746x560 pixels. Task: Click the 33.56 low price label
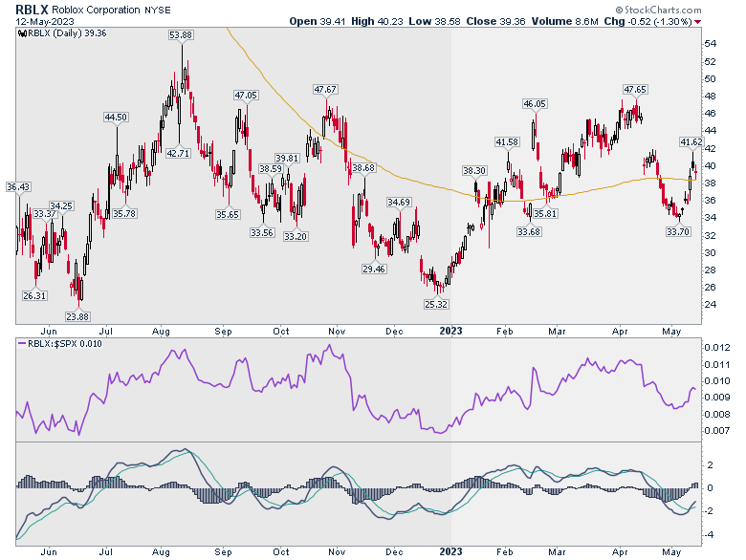[262, 232]
